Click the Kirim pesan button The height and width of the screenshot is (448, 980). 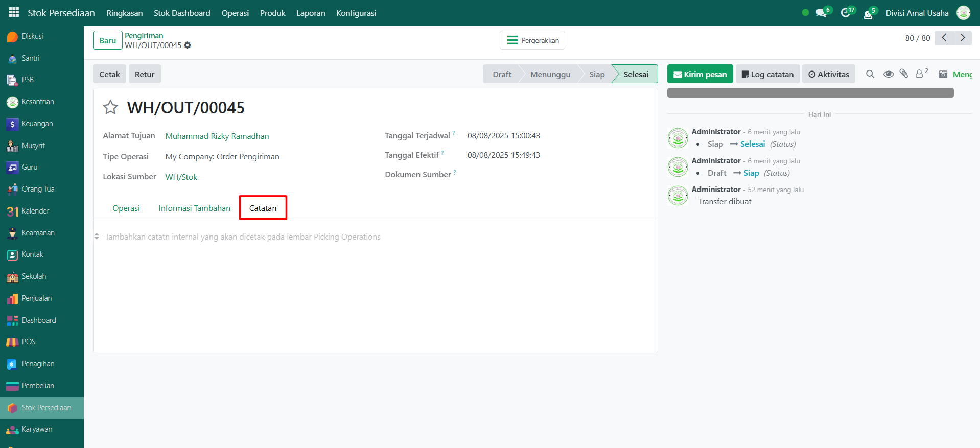pyautogui.click(x=700, y=74)
